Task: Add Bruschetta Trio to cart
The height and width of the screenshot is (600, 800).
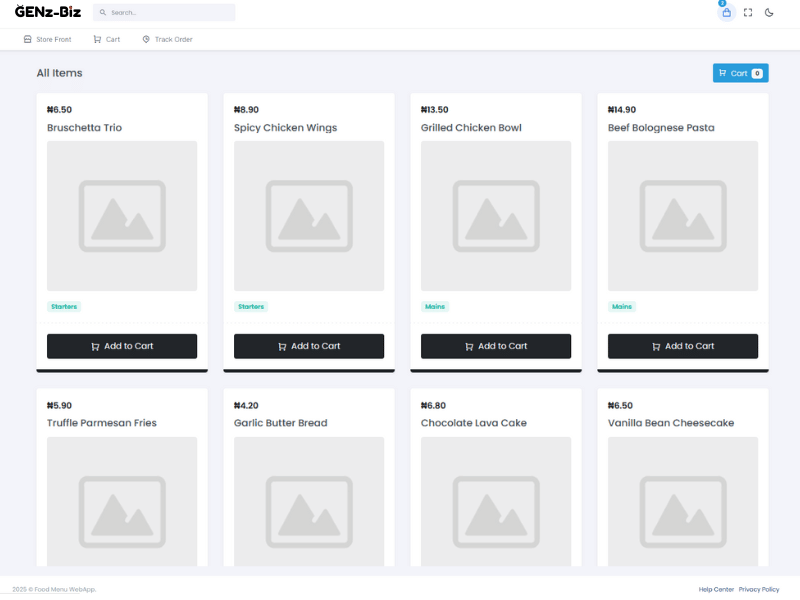Action: [x=122, y=346]
